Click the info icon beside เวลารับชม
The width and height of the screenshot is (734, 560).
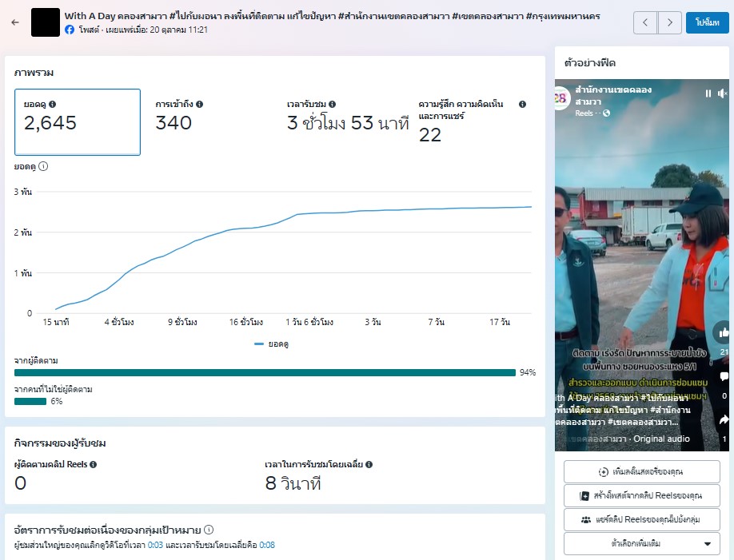[x=332, y=105]
